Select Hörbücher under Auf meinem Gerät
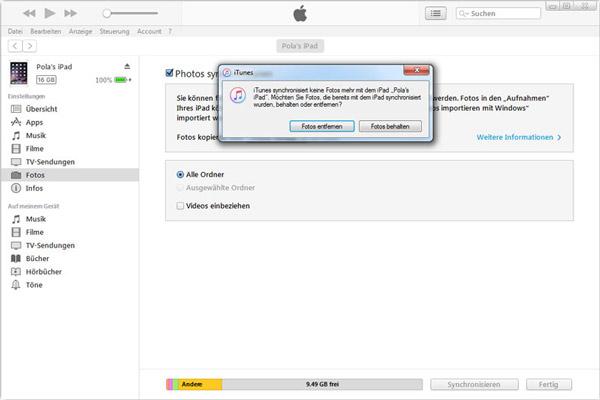 [x=42, y=271]
